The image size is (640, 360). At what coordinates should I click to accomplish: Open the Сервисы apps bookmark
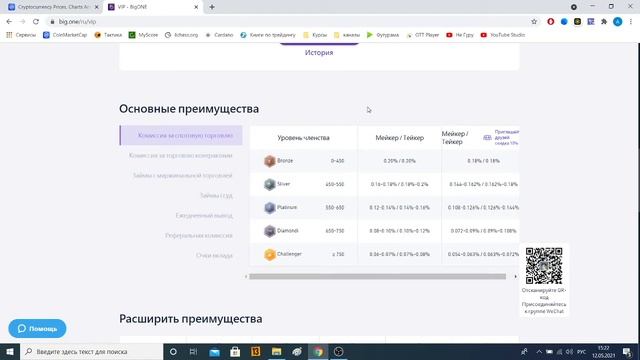(x=21, y=35)
